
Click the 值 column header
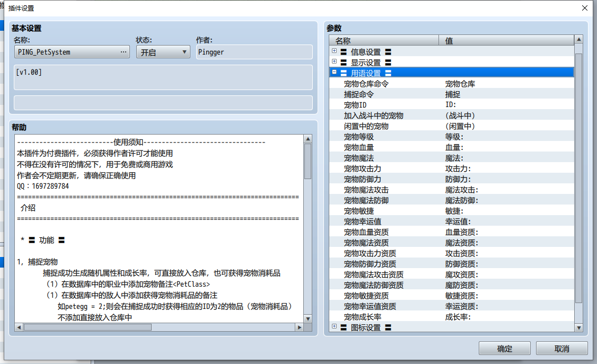[506, 40]
